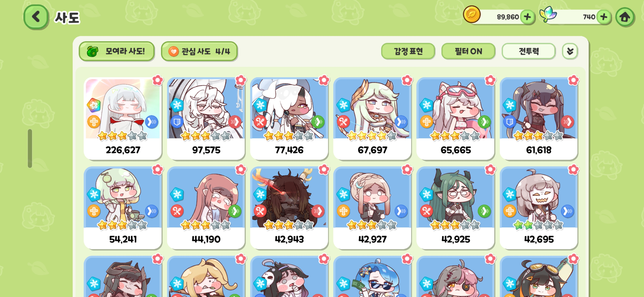
Task: Open the 전투력 sort dropdown
Action: click(529, 51)
